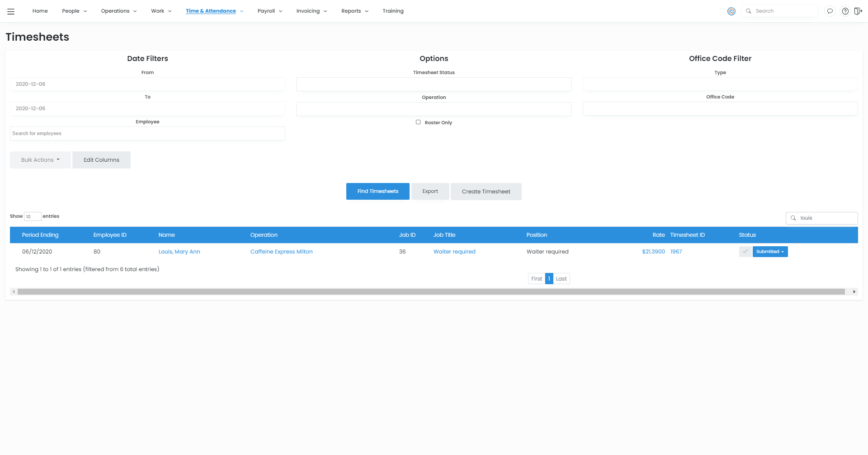The height and width of the screenshot is (455, 868).
Task: Open the Reports menu
Action: (x=354, y=11)
